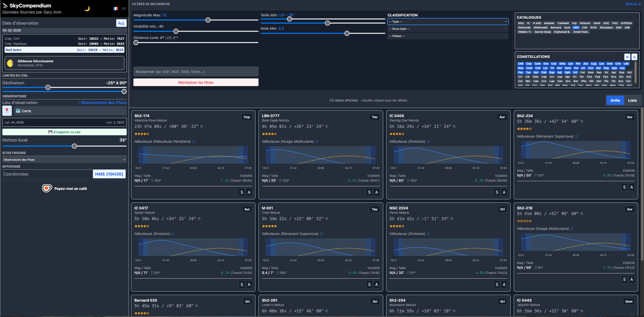Open the Sous-type dropdown
The height and width of the screenshot is (317, 644).
click(448, 29)
